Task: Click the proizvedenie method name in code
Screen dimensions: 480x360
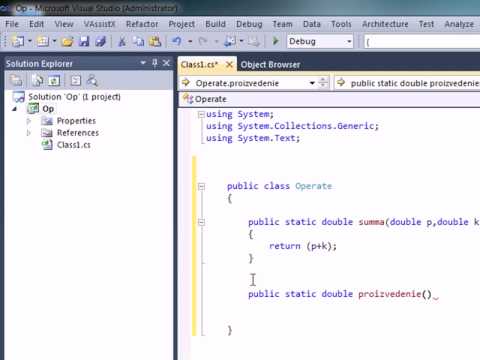Action: click(390, 294)
